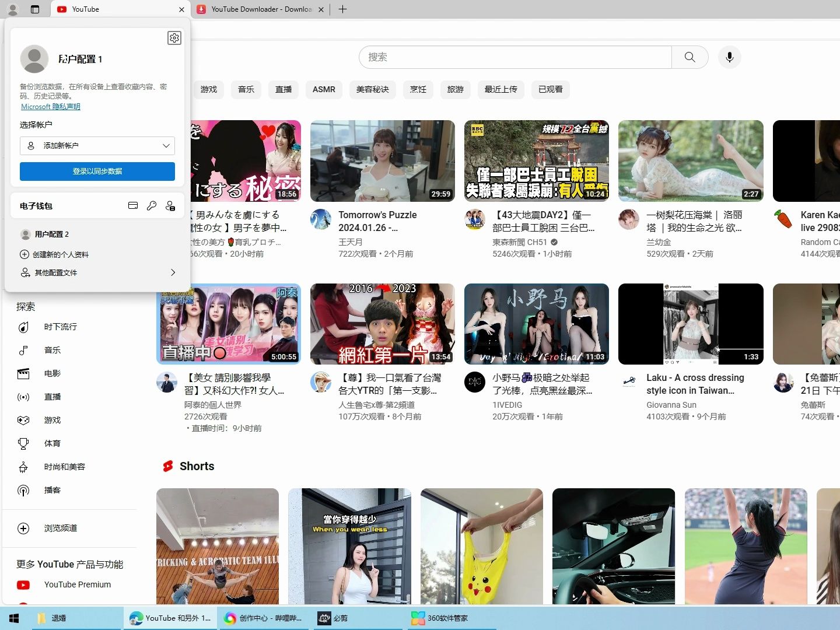Viewport: 840px width, 630px height.
Task: Select the 已观看 filter chip
Action: pos(551,89)
